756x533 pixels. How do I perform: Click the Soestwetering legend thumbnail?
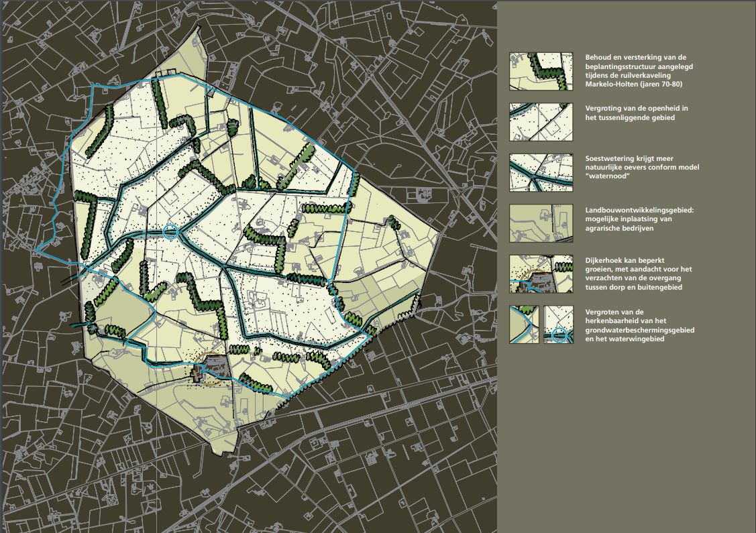[541, 172]
